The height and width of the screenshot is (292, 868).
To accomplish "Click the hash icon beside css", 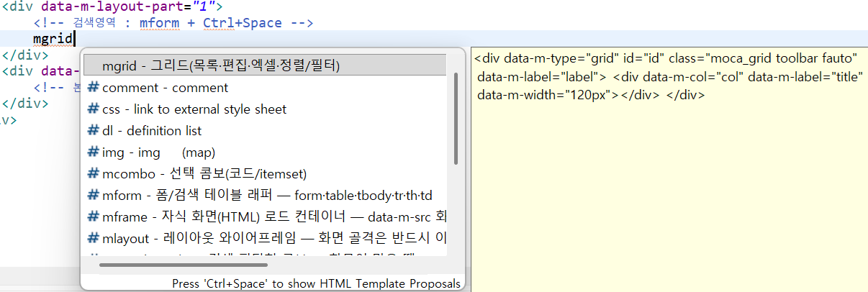I will tap(93, 109).
